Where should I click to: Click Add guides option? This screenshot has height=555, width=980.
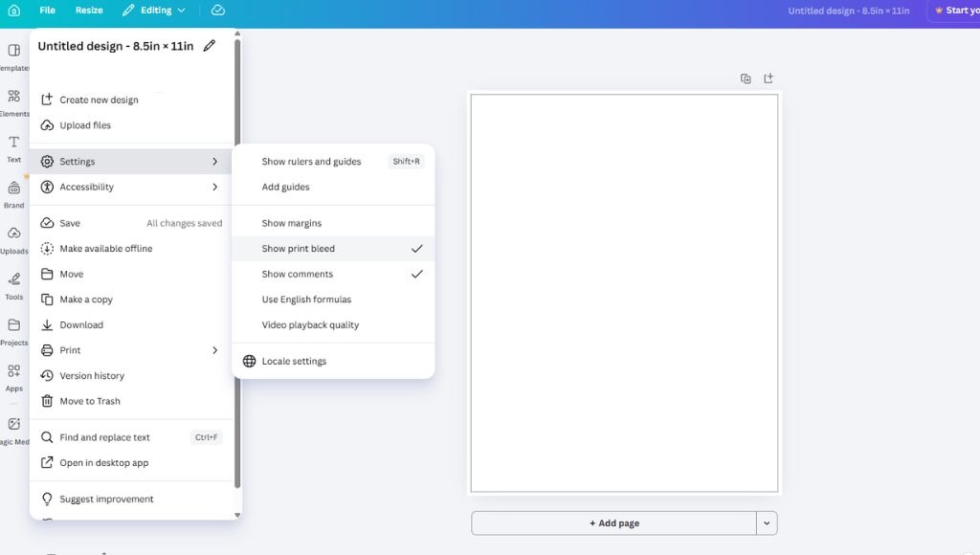coord(333,187)
